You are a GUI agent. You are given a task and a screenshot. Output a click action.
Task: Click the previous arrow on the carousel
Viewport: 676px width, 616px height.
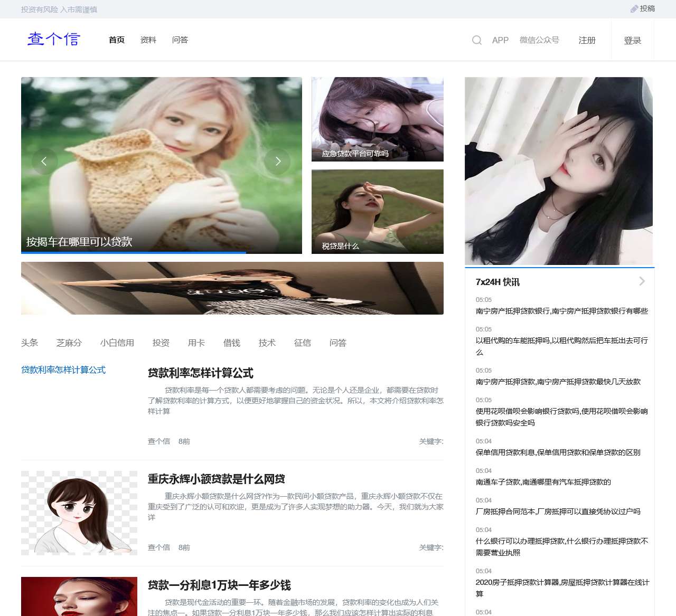click(x=44, y=162)
